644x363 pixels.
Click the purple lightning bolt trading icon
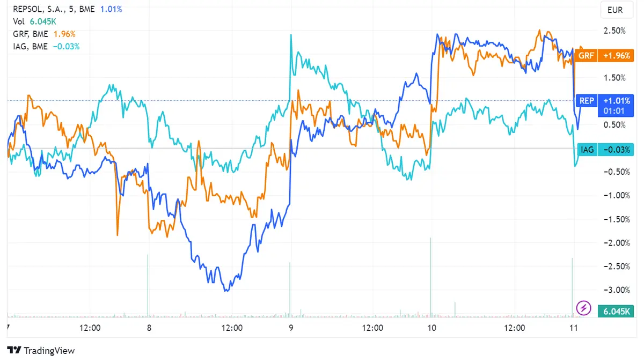tap(585, 308)
